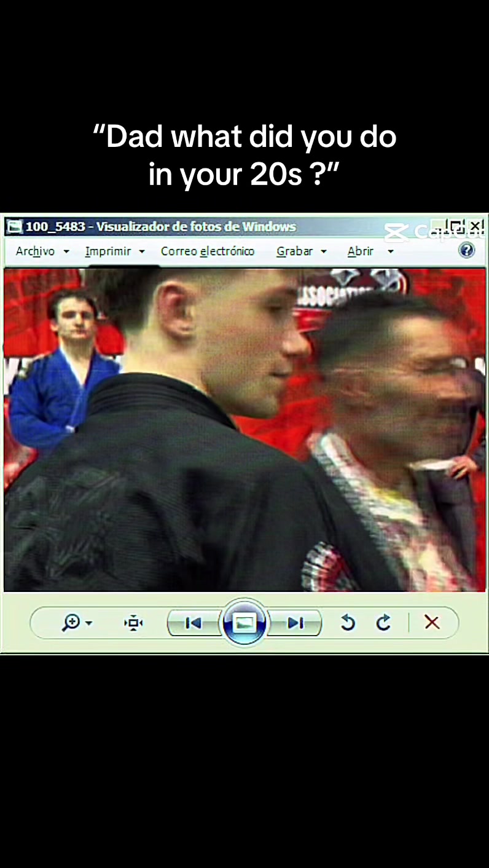Open the Abrir menu
489x868 pixels.
(x=370, y=251)
